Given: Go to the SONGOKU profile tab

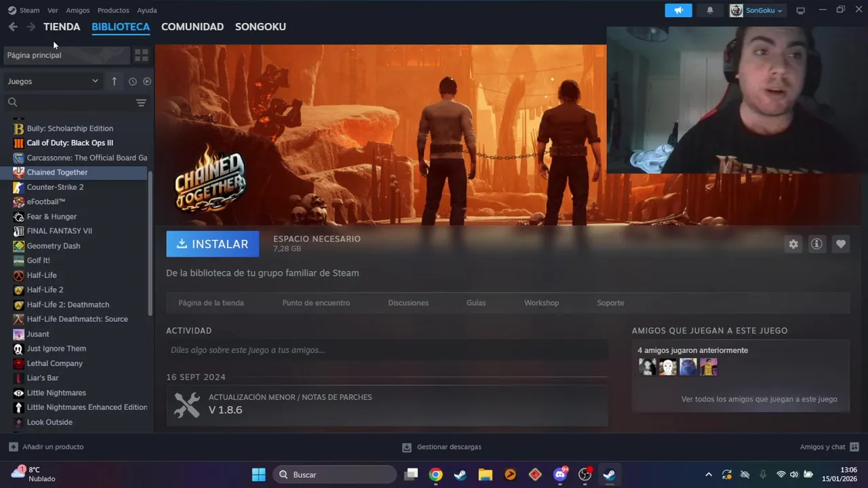Looking at the screenshot, I should (x=260, y=26).
